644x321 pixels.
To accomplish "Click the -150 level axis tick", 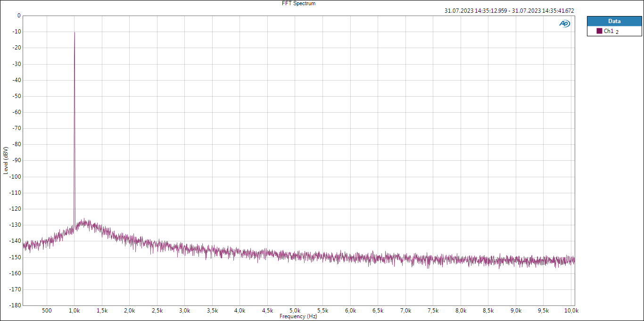I will point(15,257).
